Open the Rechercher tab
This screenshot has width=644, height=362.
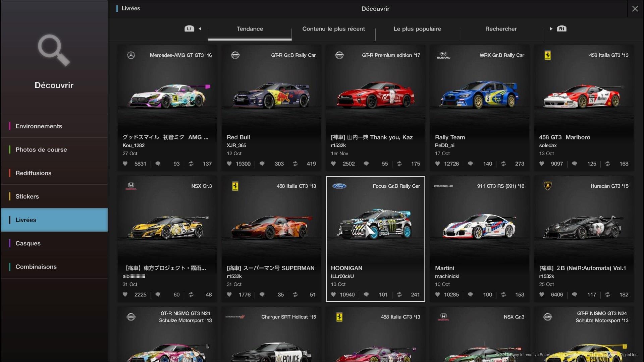[501, 29]
